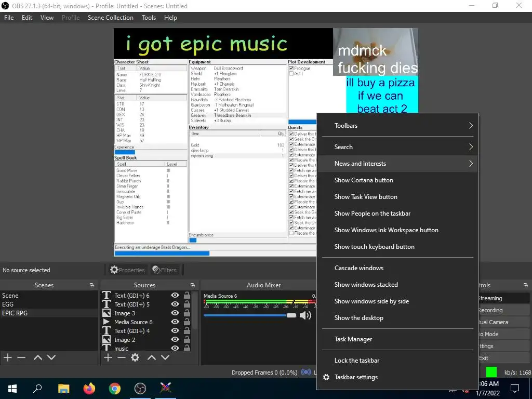
Task: Launch File Explorer from the taskbar
Action: click(x=63, y=388)
